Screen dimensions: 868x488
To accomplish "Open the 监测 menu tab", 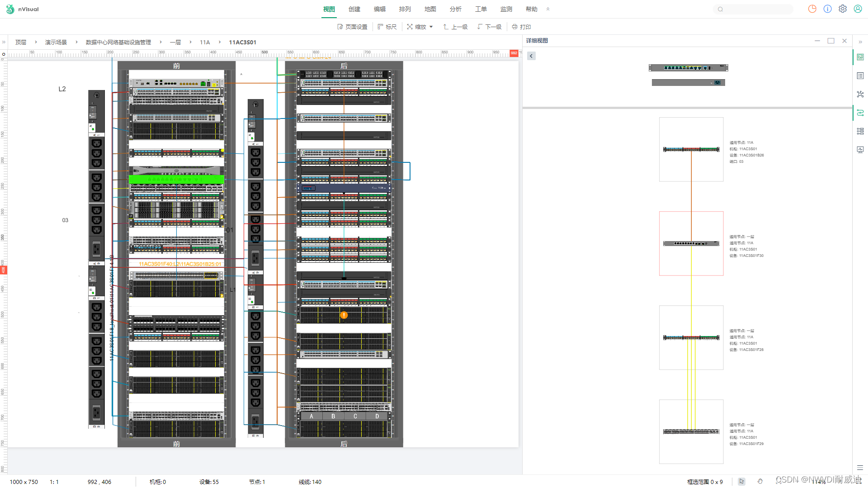I will [x=506, y=9].
